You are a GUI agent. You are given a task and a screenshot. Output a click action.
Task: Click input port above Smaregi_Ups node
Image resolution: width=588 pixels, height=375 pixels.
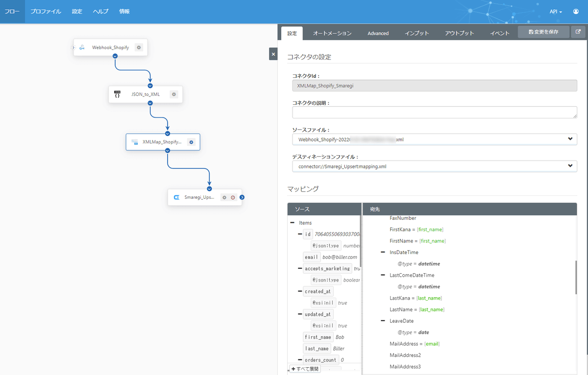(209, 188)
